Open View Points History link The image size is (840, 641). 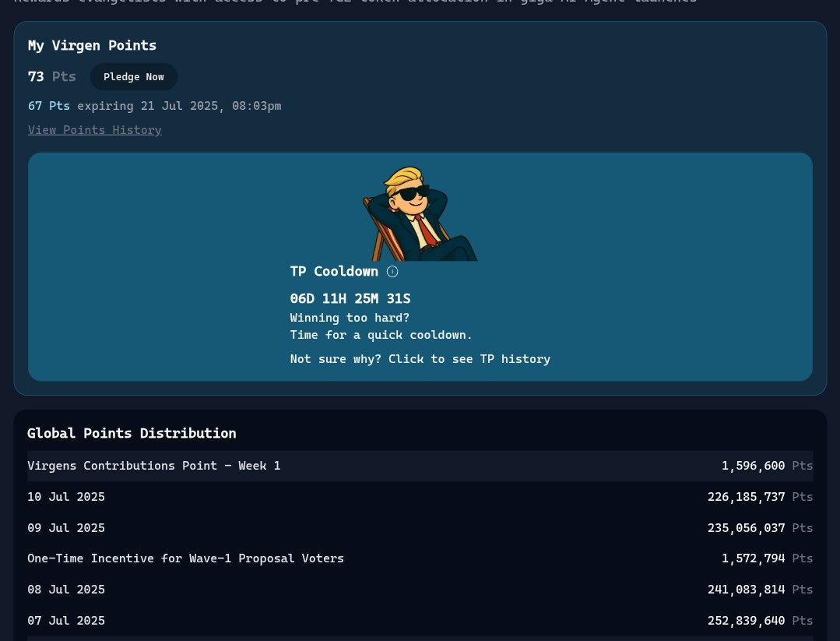(x=95, y=130)
